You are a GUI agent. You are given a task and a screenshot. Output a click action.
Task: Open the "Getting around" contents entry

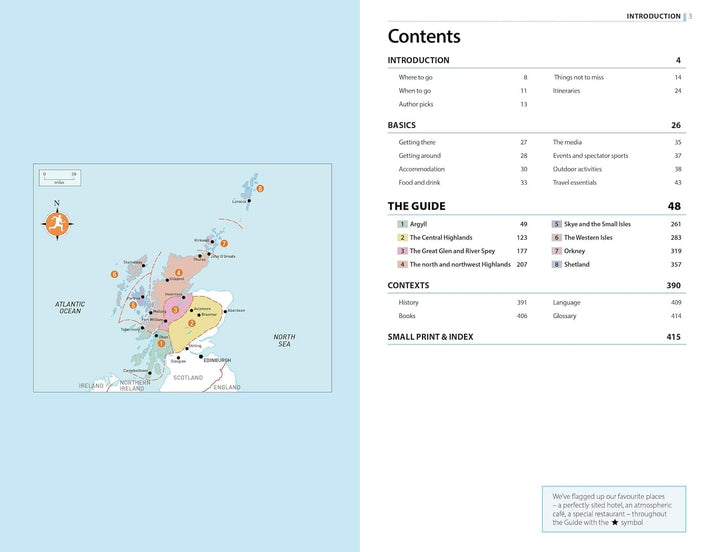point(419,156)
